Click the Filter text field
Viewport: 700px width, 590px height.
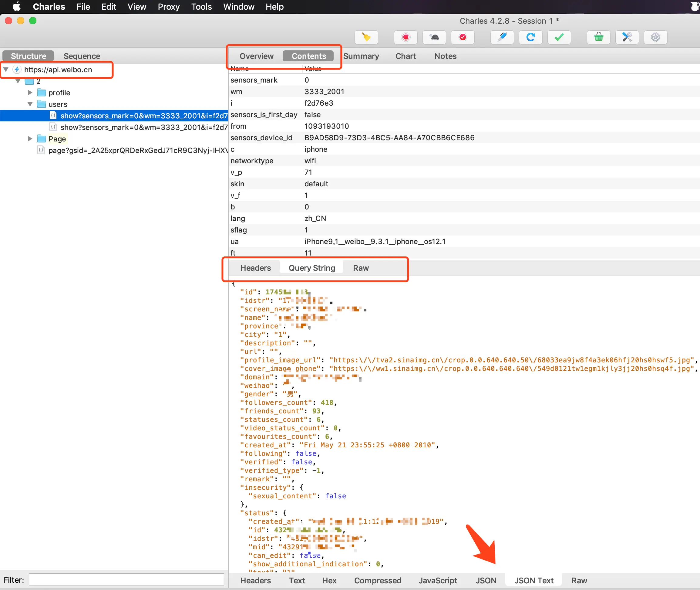click(126, 580)
